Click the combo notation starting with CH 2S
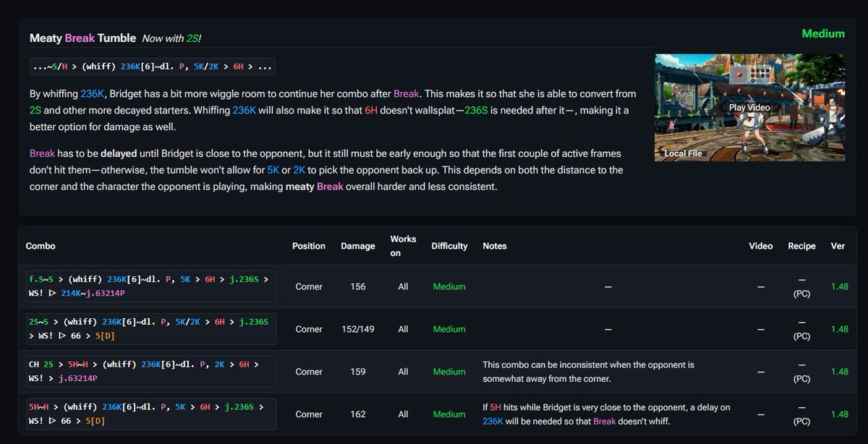 pyautogui.click(x=151, y=372)
